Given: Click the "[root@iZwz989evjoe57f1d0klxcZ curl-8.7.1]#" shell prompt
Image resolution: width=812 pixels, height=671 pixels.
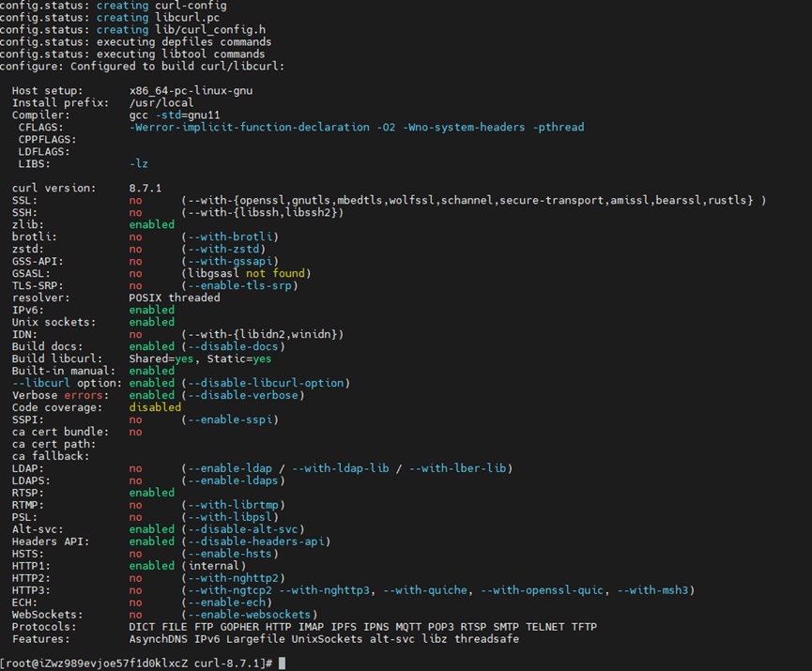Looking at the screenshot, I should pos(136,663).
